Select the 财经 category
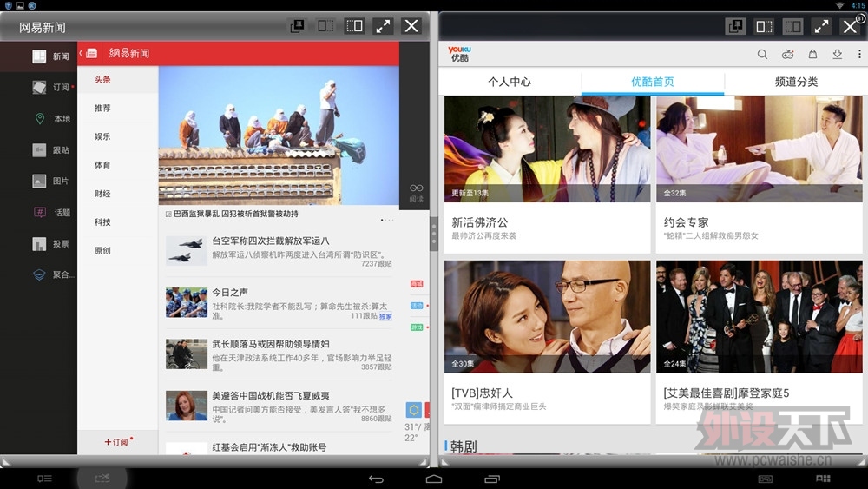This screenshot has height=489, width=868. (118, 194)
